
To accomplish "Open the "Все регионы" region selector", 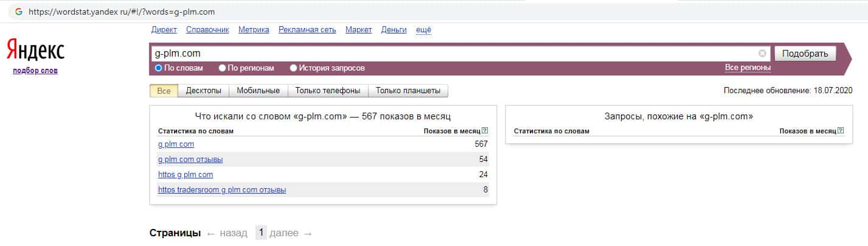I will (748, 68).
